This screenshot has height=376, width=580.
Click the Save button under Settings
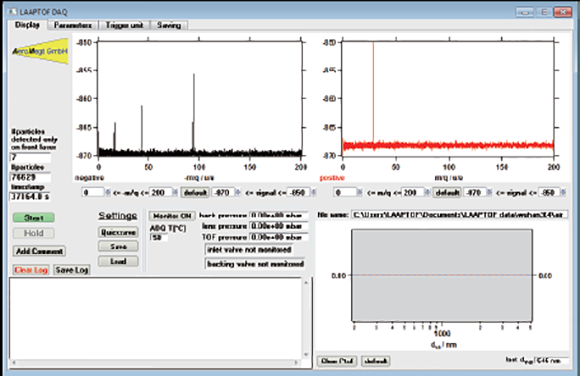click(118, 246)
